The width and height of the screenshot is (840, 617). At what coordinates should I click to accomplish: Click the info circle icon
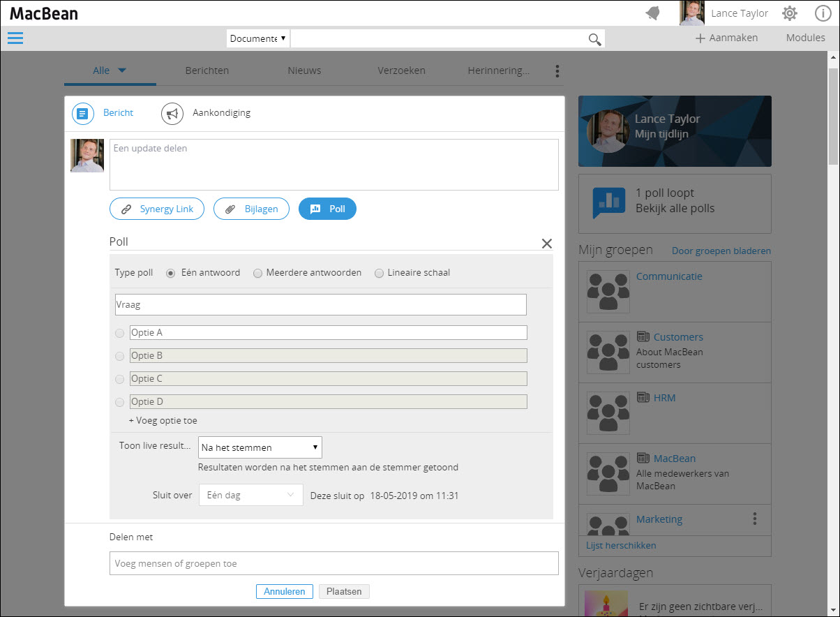(x=823, y=13)
